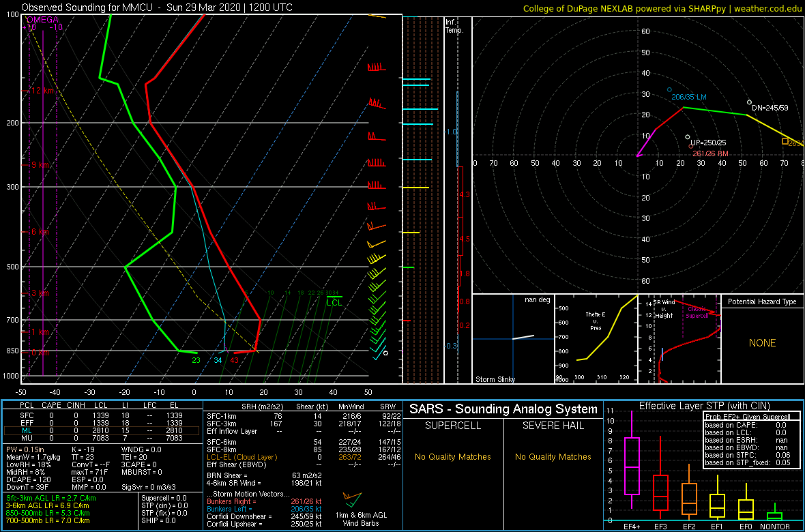Click the 'Bunkers Left = 206/35 kt' line
805x532 pixels.
coord(265,509)
